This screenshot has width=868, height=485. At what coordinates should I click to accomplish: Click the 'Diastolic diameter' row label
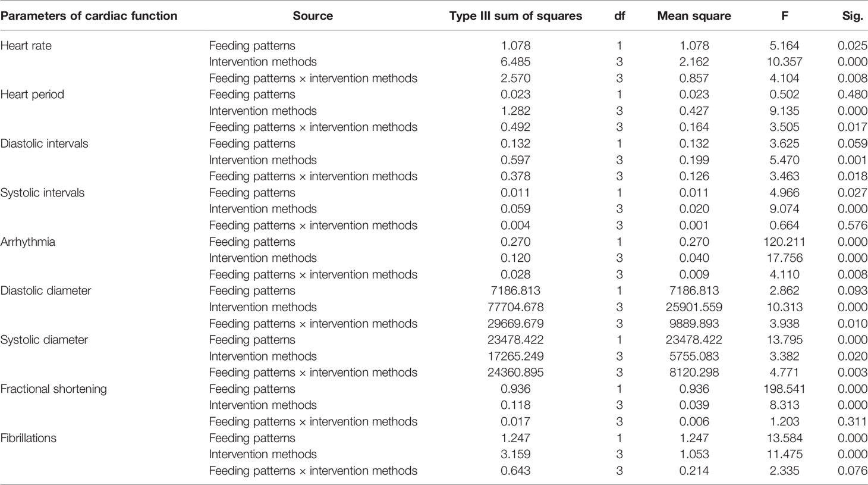[46, 291]
